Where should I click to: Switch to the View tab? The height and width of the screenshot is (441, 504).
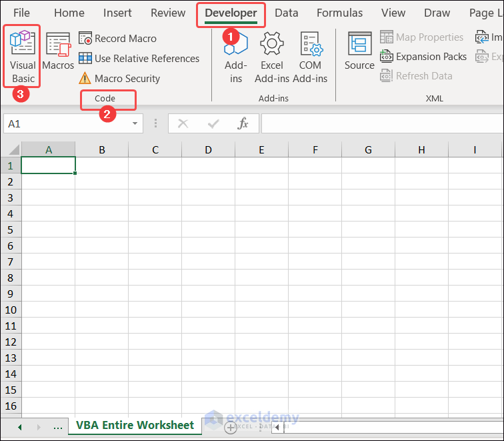pyautogui.click(x=393, y=13)
